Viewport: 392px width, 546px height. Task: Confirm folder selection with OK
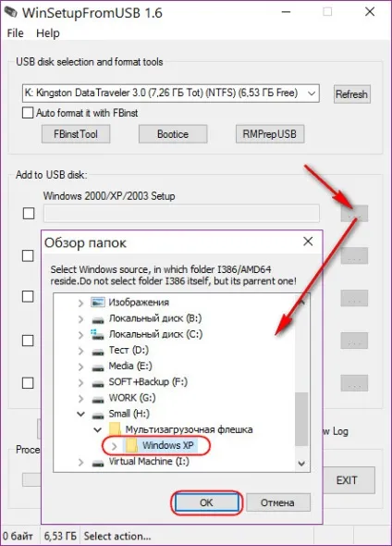click(x=206, y=503)
